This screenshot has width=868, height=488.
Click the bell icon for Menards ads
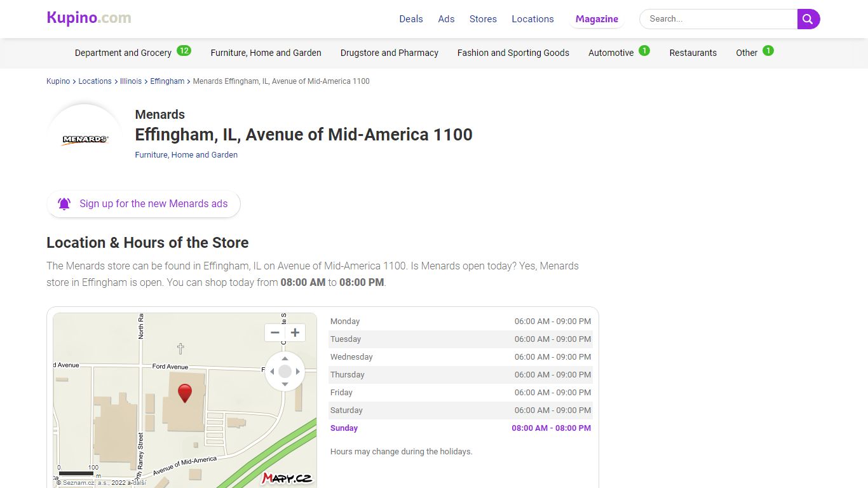64,204
